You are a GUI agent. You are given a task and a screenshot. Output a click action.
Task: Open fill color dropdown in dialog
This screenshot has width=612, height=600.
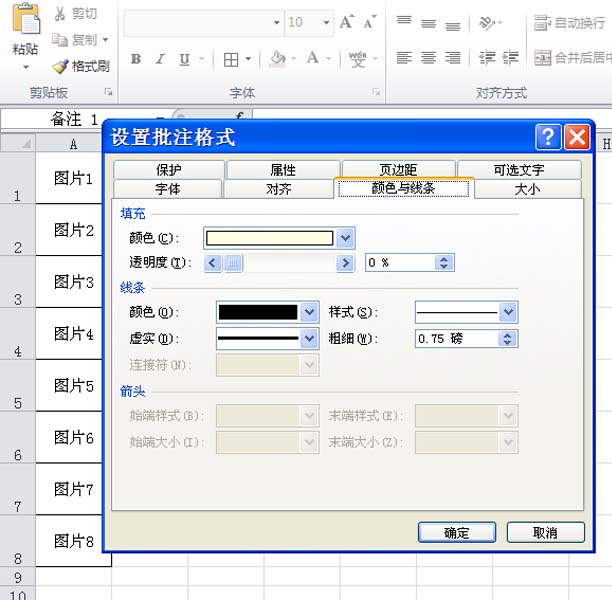click(345, 238)
